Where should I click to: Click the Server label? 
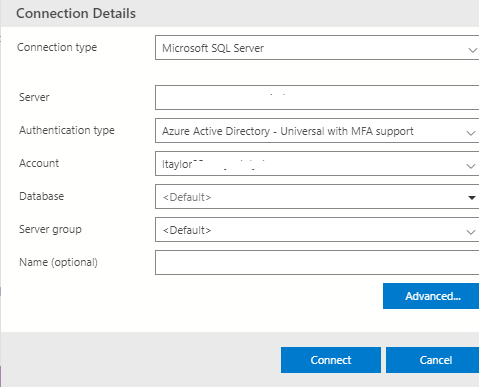[x=34, y=97]
